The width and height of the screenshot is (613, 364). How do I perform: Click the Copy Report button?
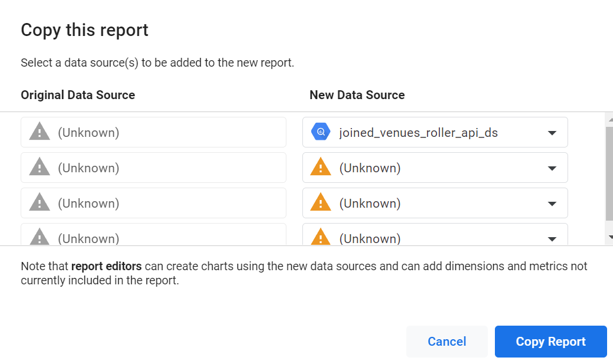tap(550, 341)
